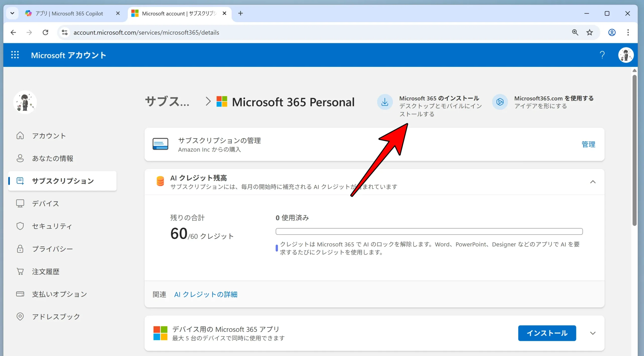Open the Microsoft apps launcher grid
The height and width of the screenshot is (356, 644).
click(x=15, y=55)
